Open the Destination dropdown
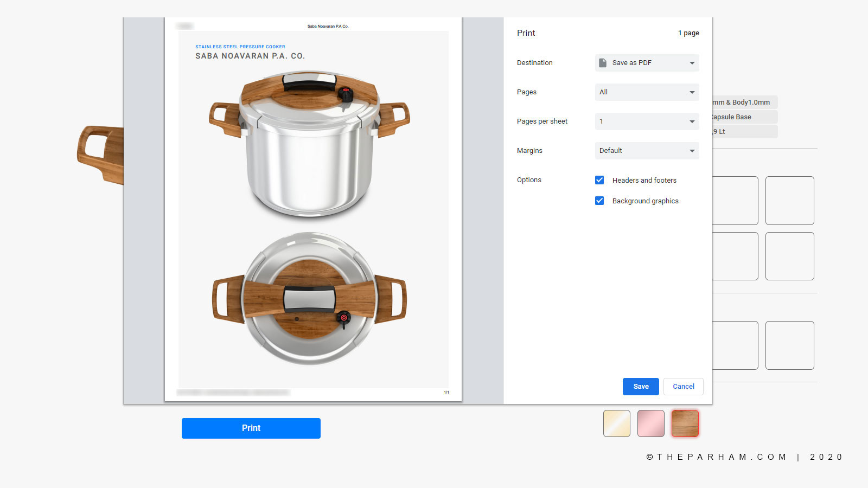The image size is (868, 488). [x=647, y=63]
